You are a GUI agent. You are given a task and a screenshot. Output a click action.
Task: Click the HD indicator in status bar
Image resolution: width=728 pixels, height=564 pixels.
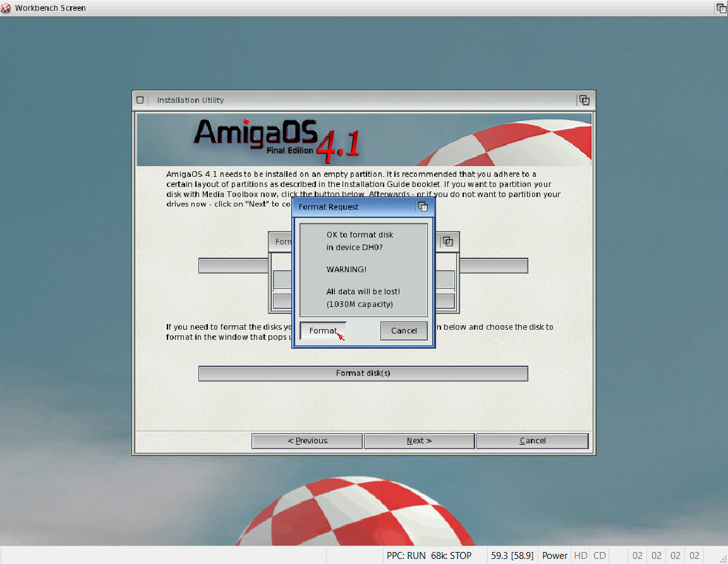tap(580, 556)
